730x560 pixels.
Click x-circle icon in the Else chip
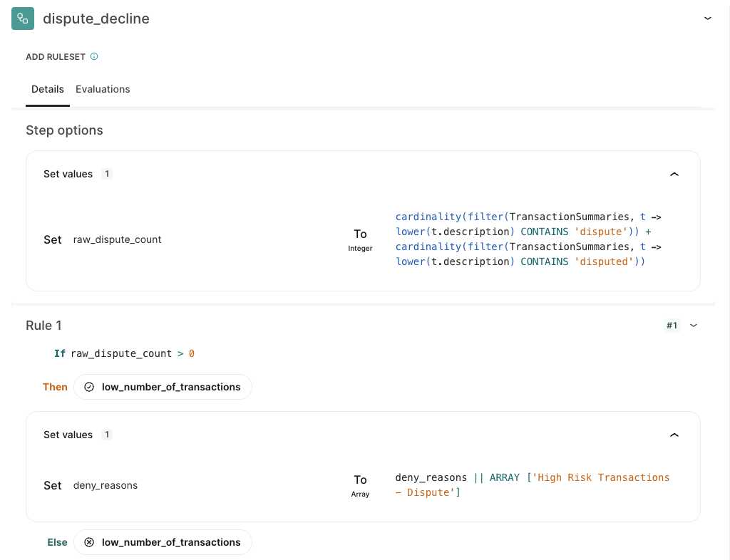coord(89,542)
